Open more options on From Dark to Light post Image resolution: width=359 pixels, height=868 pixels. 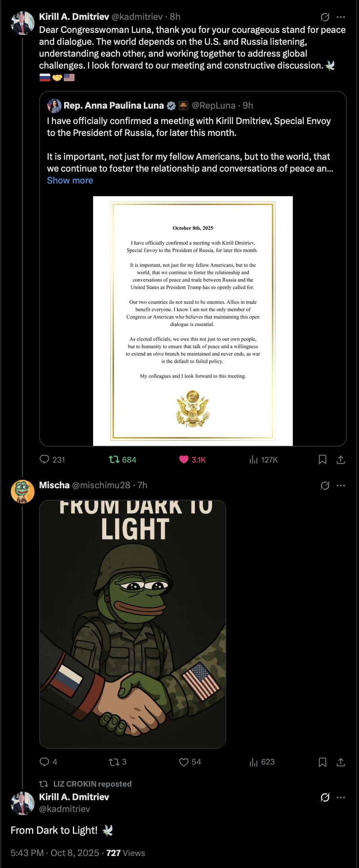tap(341, 797)
